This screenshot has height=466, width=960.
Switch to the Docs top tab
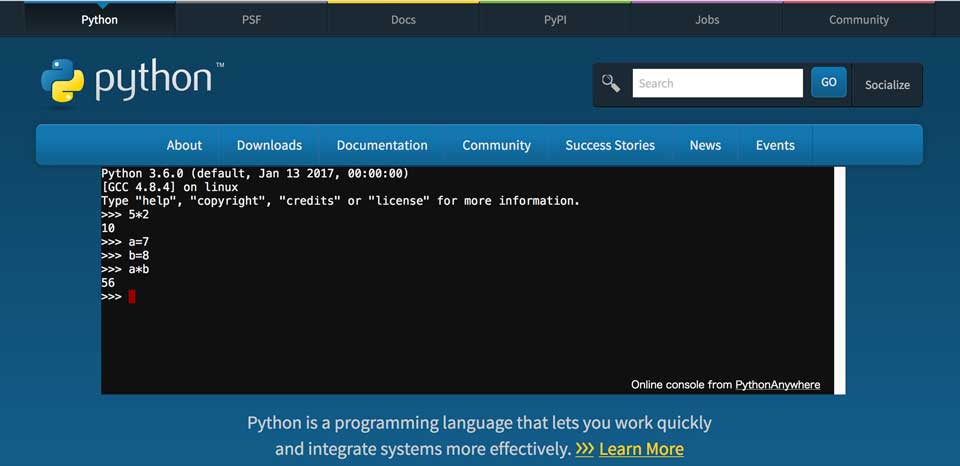click(403, 19)
